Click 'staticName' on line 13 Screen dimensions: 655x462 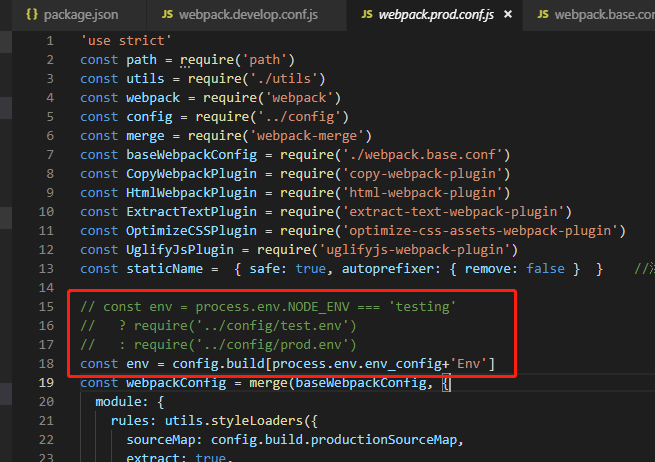click(165, 269)
